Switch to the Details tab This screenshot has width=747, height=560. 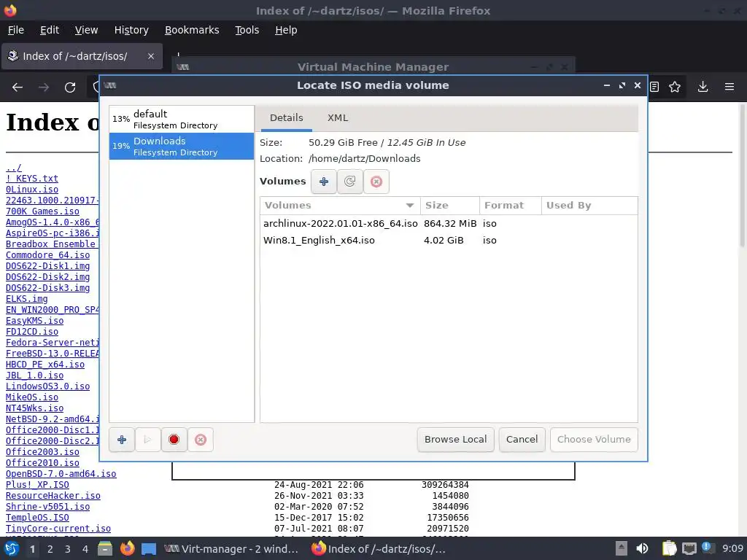pyautogui.click(x=286, y=118)
